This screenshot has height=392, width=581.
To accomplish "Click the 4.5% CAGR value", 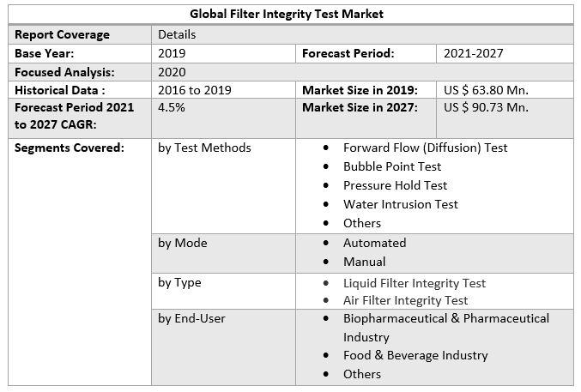I will click(172, 108).
